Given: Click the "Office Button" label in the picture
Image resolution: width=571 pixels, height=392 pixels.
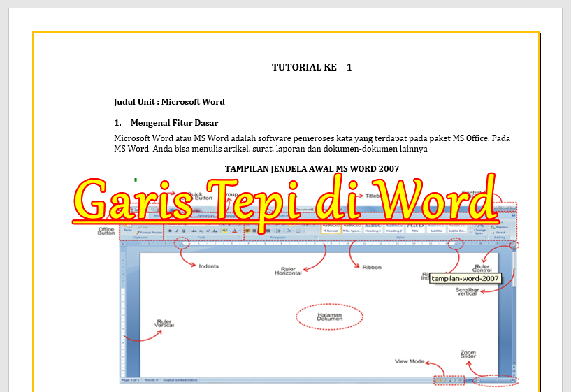Looking at the screenshot, I should pos(106,231).
